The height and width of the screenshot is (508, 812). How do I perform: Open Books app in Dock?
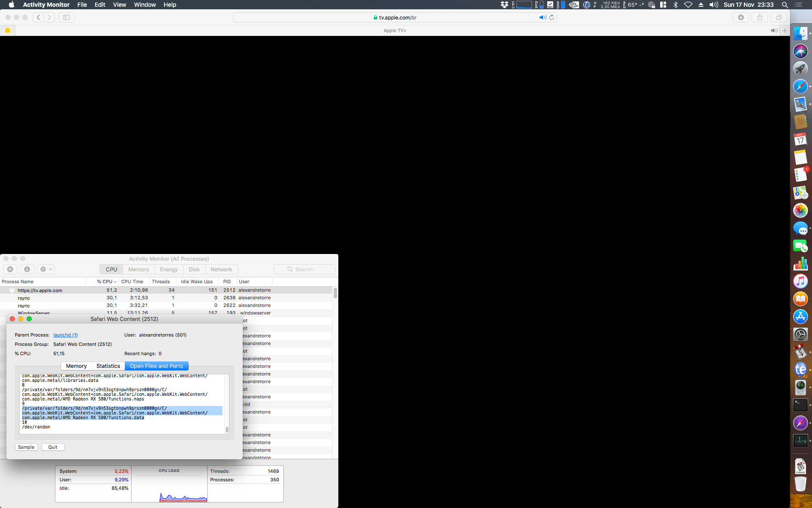(x=800, y=299)
